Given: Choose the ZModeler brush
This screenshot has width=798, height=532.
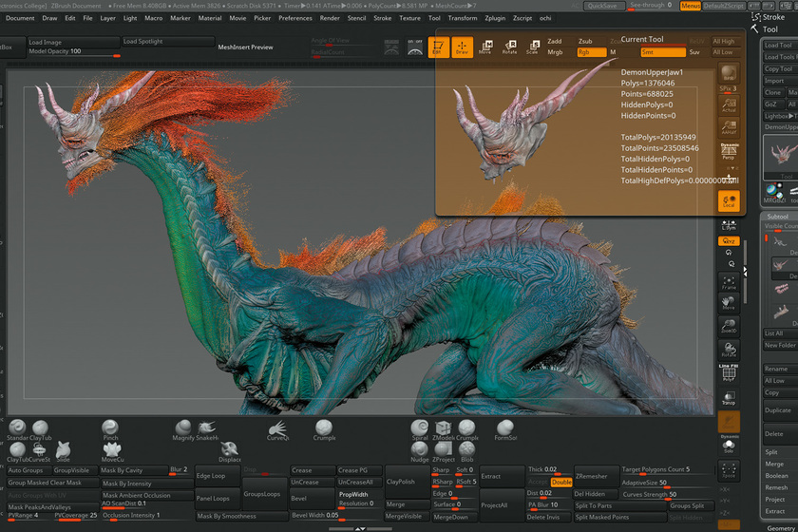Looking at the screenshot, I should [444, 429].
